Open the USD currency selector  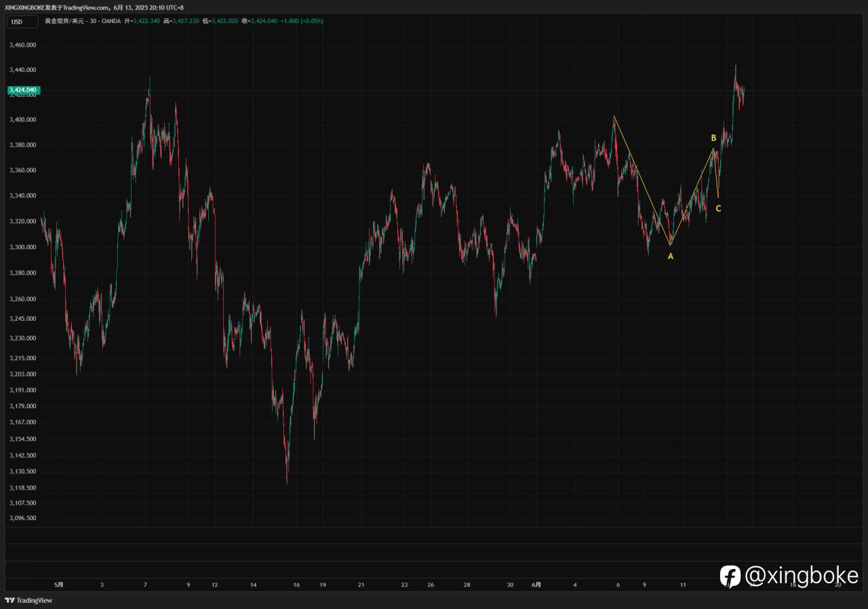click(22, 22)
